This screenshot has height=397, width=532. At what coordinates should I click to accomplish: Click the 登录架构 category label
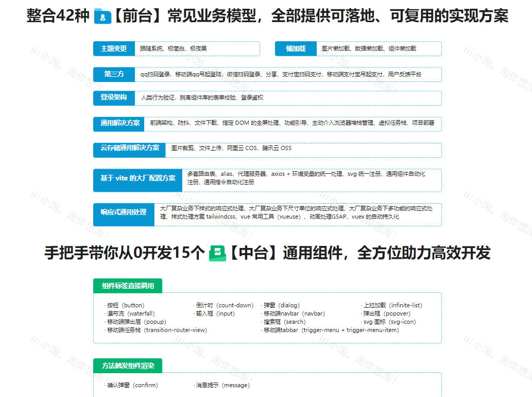coord(114,97)
